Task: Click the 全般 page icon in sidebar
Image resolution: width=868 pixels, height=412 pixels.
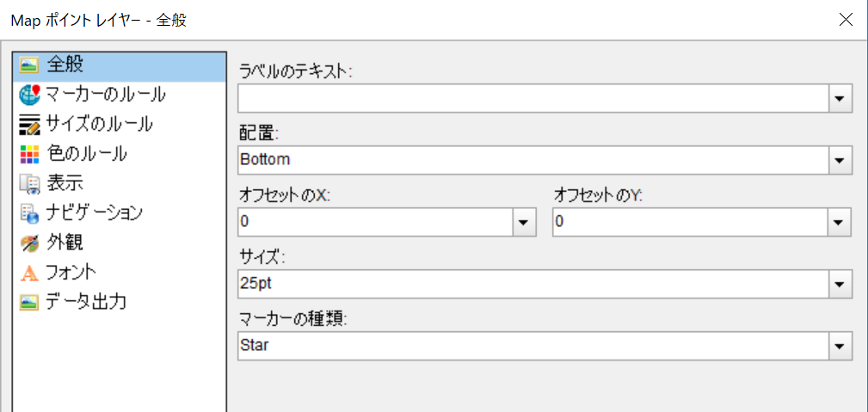Action: click(28, 66)
